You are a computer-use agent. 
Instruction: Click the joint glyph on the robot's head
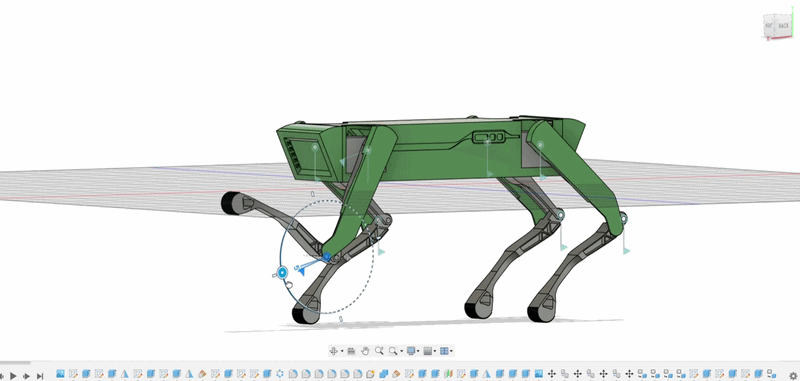pyautogui.click(x=315, y=147)
